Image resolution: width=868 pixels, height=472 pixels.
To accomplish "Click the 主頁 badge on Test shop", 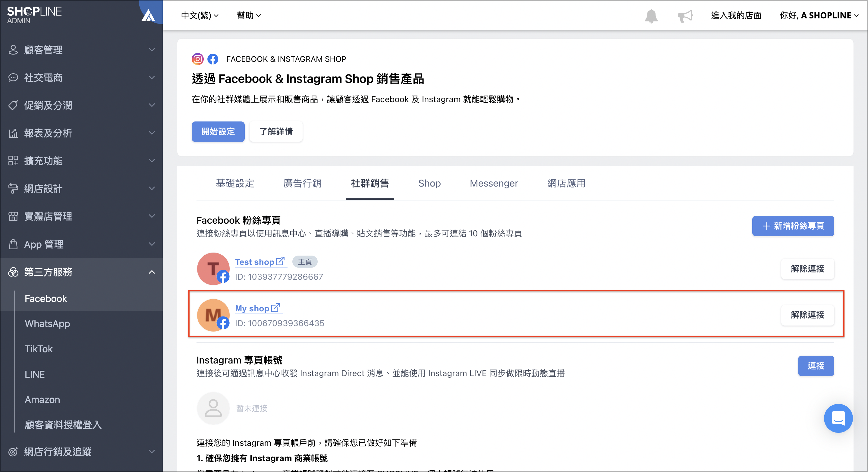I will tap(305, 261).
